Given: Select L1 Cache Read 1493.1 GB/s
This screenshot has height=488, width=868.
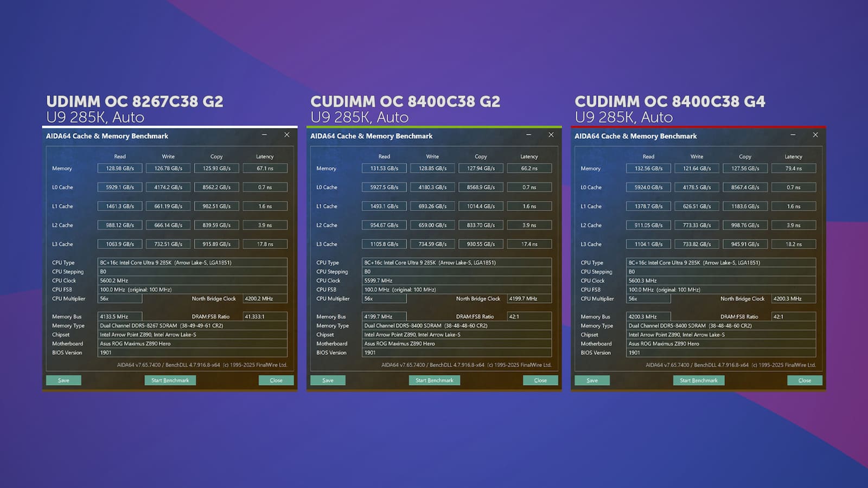Looking at the screenshot, I should pos(384,206).
